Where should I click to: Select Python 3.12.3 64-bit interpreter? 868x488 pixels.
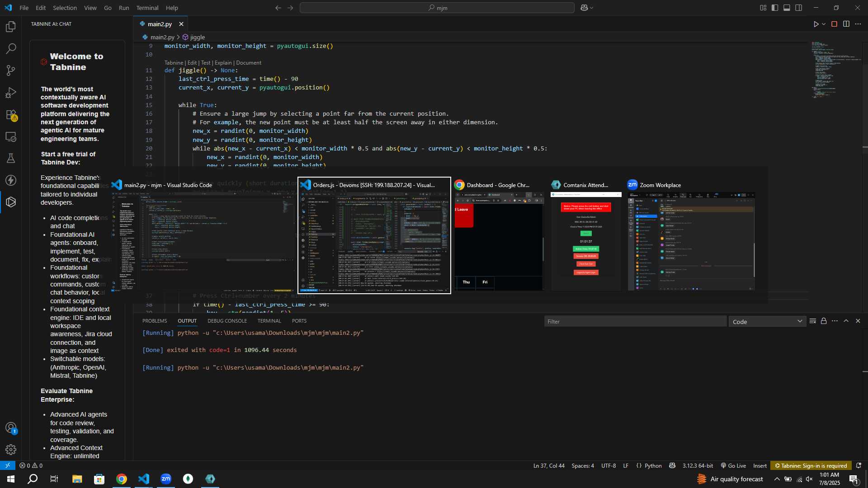(698, 465)
